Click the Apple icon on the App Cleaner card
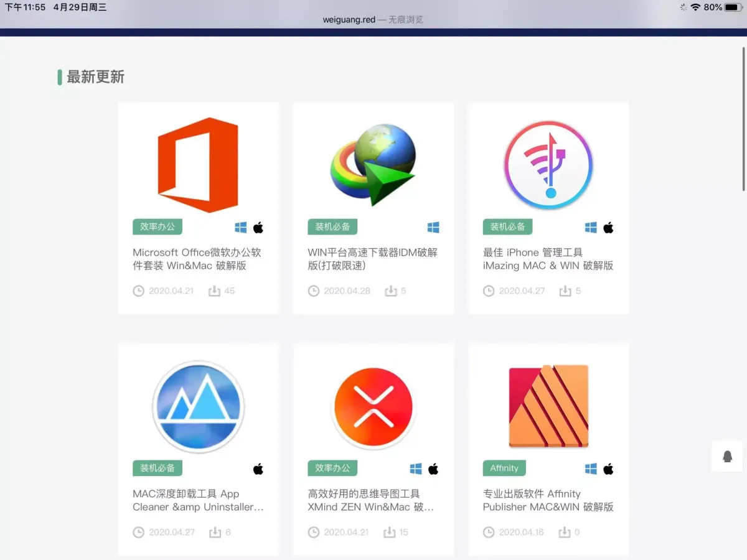The width and height of the screenshot is (747, 560). [x=258, y=469]
